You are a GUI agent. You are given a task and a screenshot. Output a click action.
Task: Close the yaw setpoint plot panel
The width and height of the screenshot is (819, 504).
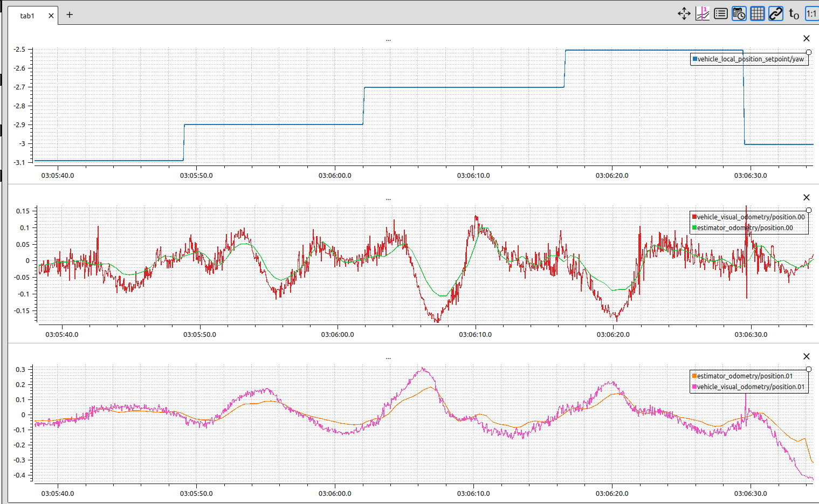pyautogui.click(x=806, y=38)
